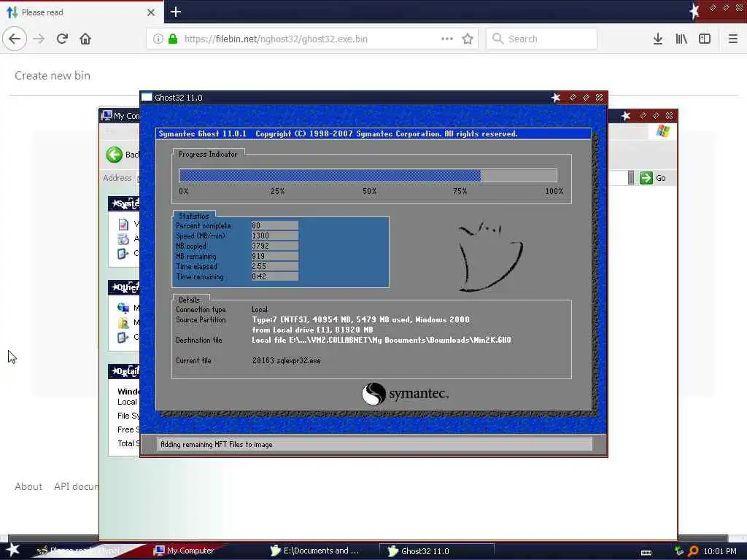Click Go button in My Computer window
747x560 pixels.
coord(653,178)
